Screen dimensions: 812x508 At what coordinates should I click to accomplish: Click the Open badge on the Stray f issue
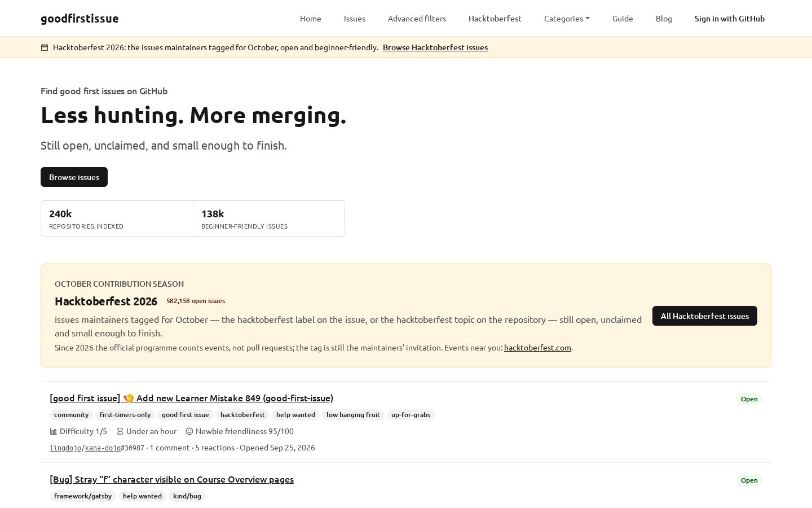click(x=749, y=480)
